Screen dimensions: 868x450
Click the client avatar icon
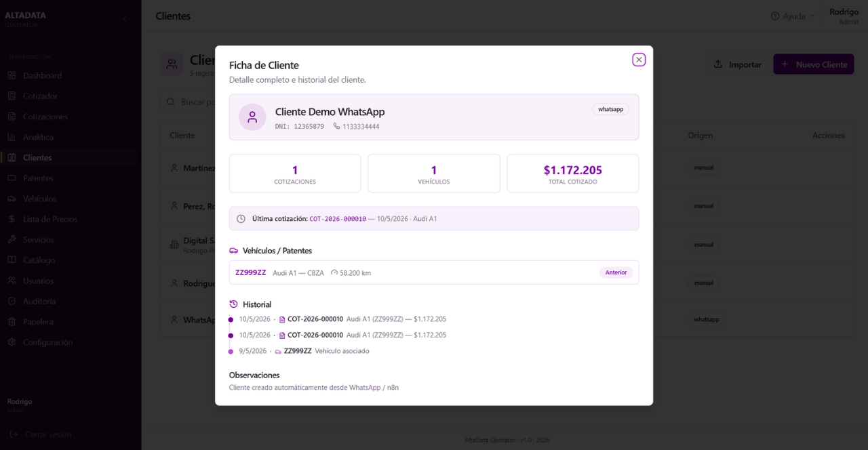point(252,117)
